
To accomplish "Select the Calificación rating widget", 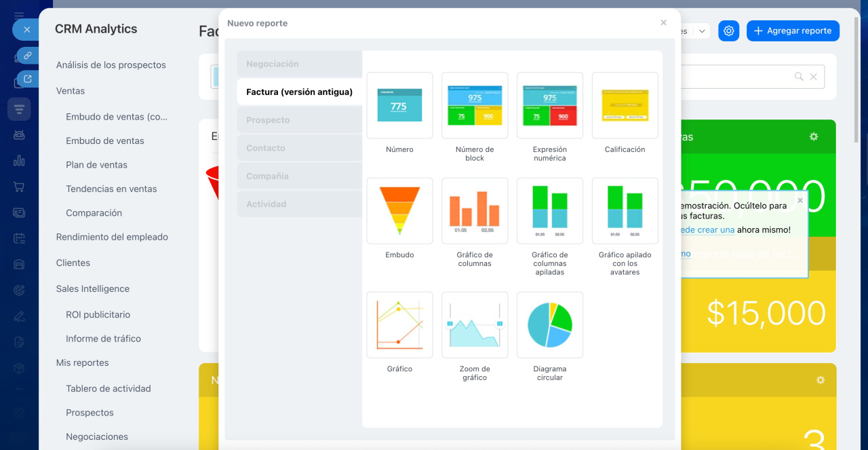I will click(625, 105).
